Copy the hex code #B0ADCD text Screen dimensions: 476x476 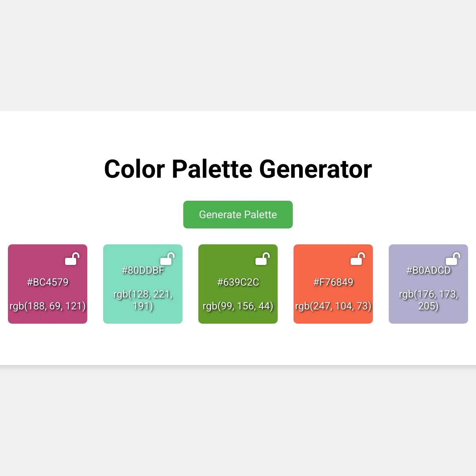pos(428,270)
